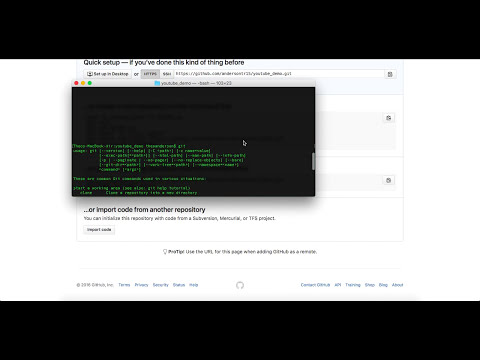Screen dimensions: 480x360
Task: Open the Contact GitHub link
Action: 315,285
